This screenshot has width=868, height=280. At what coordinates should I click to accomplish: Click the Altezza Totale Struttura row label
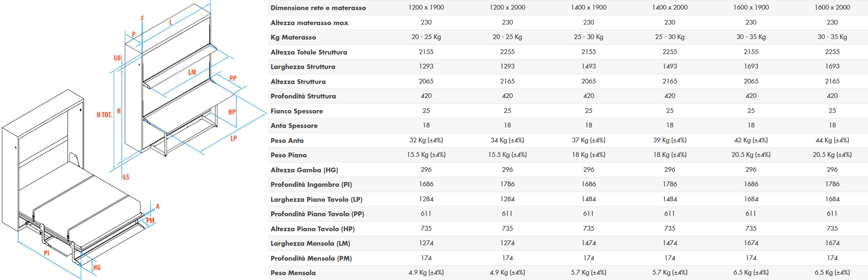point(309,52)
